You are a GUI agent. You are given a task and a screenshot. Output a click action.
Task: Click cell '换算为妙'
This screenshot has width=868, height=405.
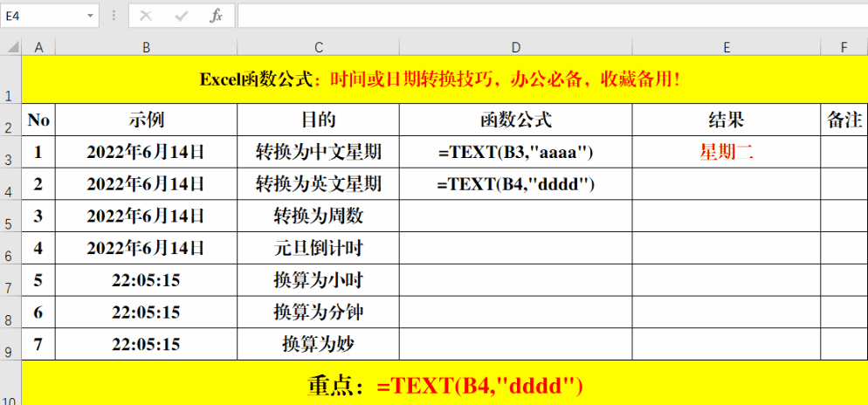point(319,344)
